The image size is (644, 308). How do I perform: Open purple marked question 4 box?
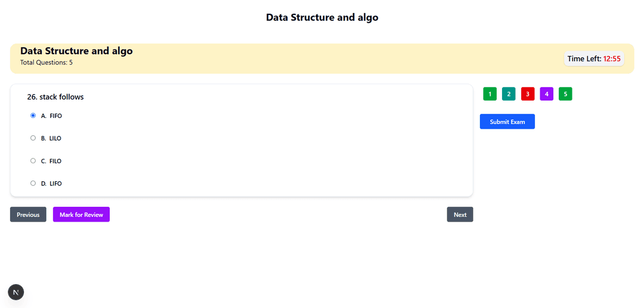547,94
